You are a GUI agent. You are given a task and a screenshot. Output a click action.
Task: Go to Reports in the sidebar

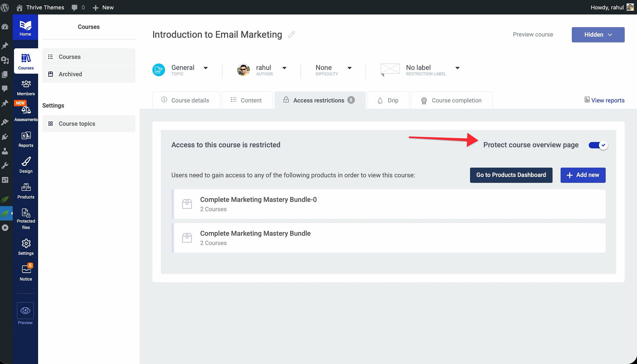pyautogui.click(x=26, y=139)
